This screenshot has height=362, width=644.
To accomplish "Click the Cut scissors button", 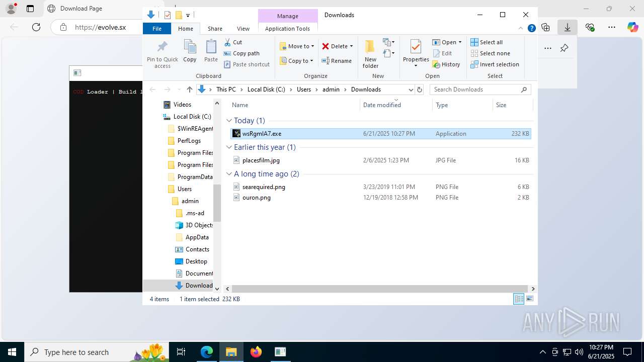I will 233,42.
